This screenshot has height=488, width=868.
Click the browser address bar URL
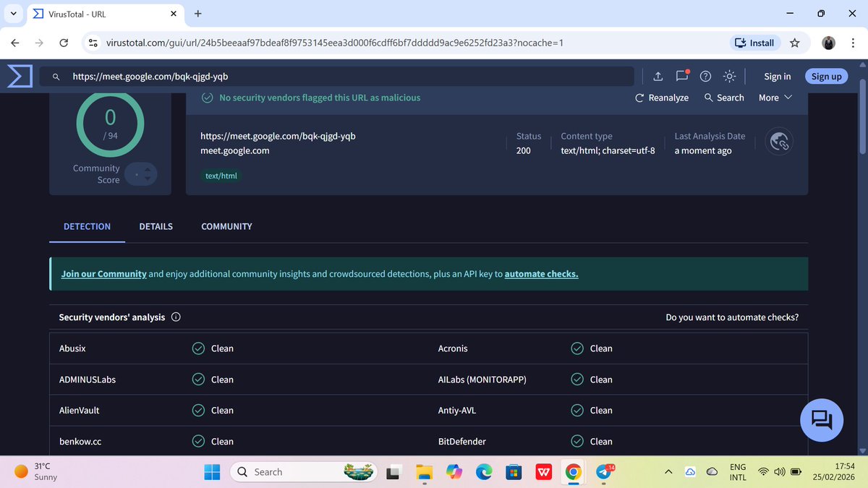coord(335,43)
